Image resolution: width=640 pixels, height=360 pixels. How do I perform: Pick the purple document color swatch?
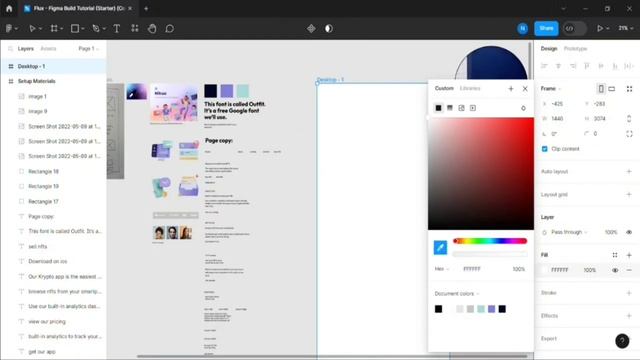[491, 309]
